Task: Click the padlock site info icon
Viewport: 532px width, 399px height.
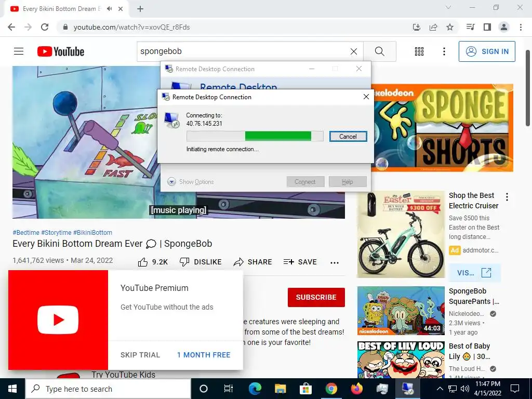Action: click(65, 27)
